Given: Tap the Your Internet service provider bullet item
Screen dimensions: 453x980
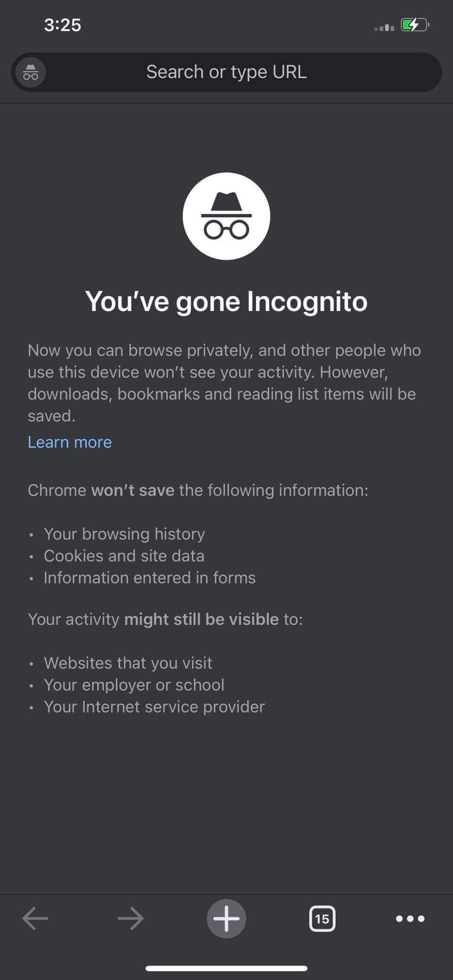Looking at the screenshot, I should pyautogui.click(x=154, y=707).
